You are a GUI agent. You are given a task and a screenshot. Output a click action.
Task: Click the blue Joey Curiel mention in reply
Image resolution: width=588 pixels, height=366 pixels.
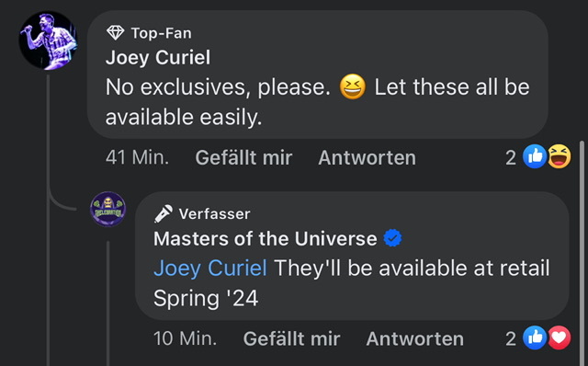click(x=210, y=268)
